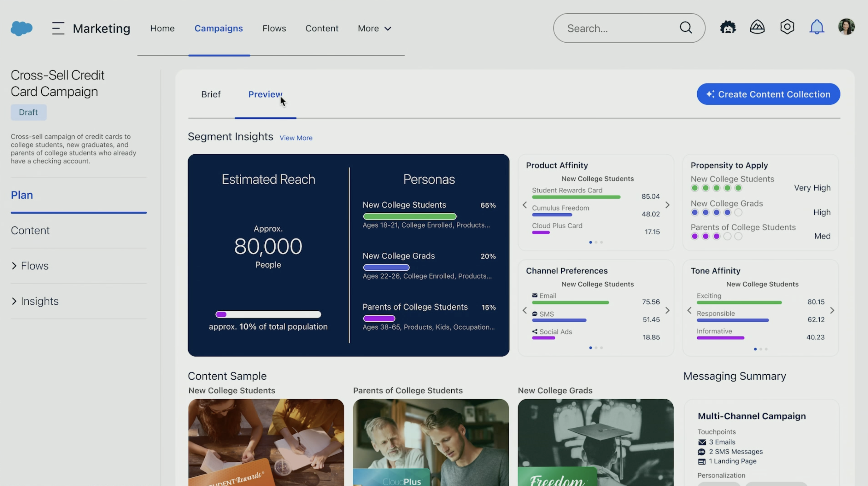Click the Cumulus Freedom affinity row

pos(596,211)
